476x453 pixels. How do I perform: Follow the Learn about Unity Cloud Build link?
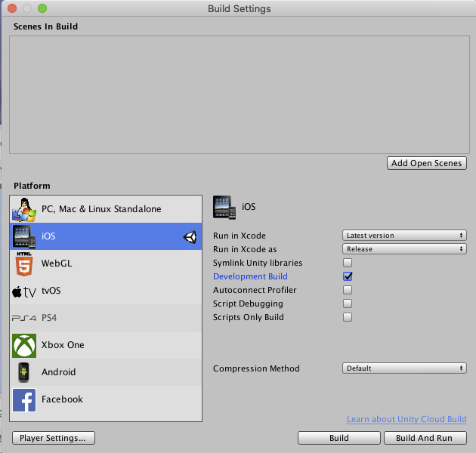pyautogui.click(x=406, y=419)
